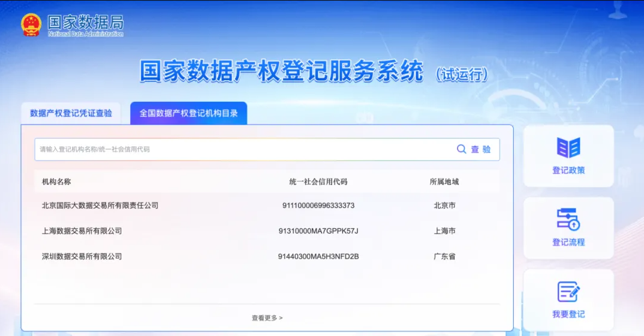Click the 登记流程 label
This screenshot has width=644, height=336.
tap(568, 242)
